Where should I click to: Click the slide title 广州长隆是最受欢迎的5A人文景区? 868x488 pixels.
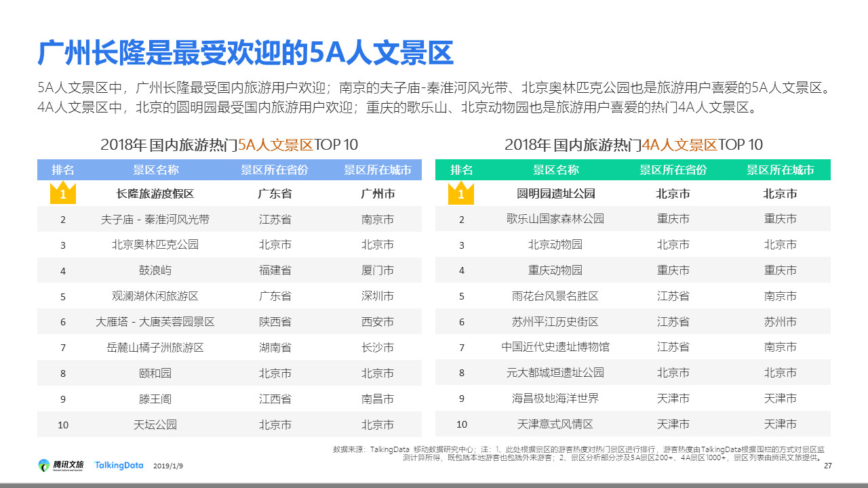(x=245, y=54)
